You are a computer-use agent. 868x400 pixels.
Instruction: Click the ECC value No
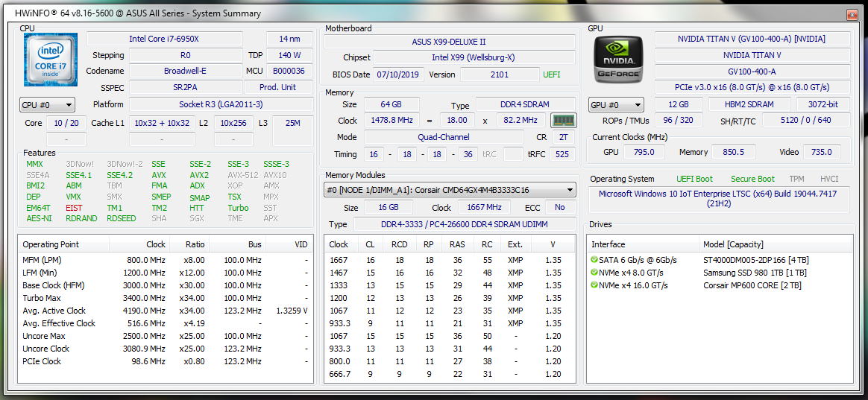pyautogui.click(x=560, y=207)
